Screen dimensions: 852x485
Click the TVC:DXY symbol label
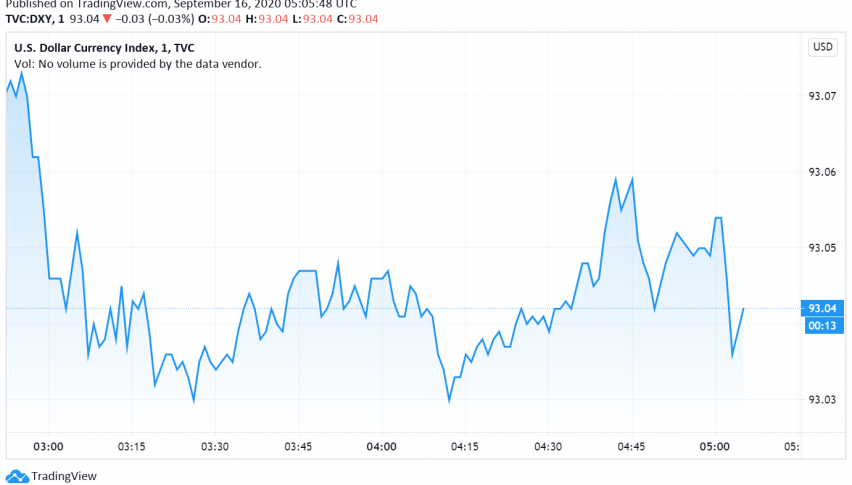35,19
